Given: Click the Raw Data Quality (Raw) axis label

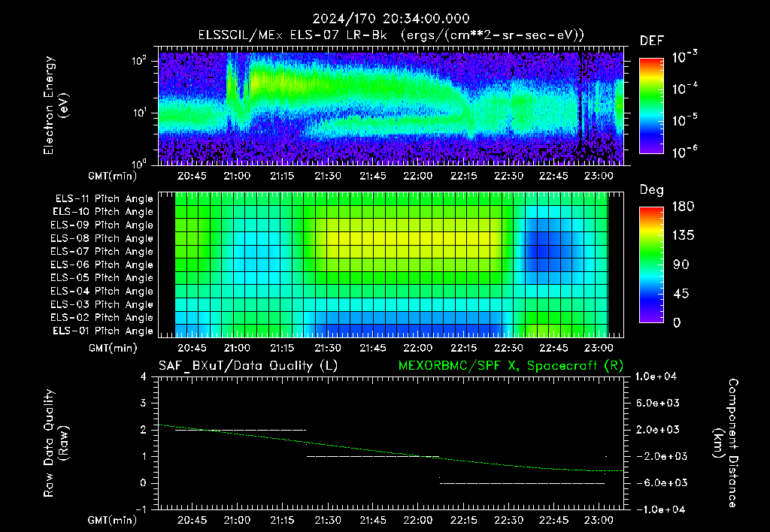Looking at the screenshot, I should click(56, 443).
